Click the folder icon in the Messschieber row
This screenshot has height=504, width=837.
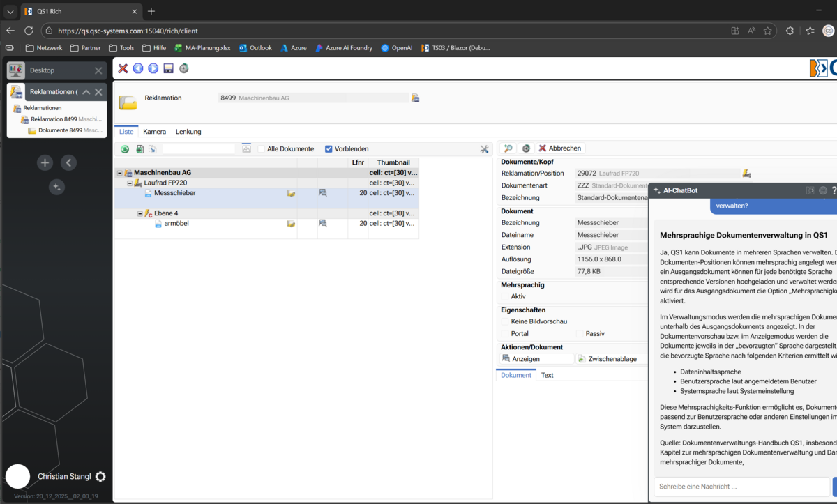[x=291, y=193]
